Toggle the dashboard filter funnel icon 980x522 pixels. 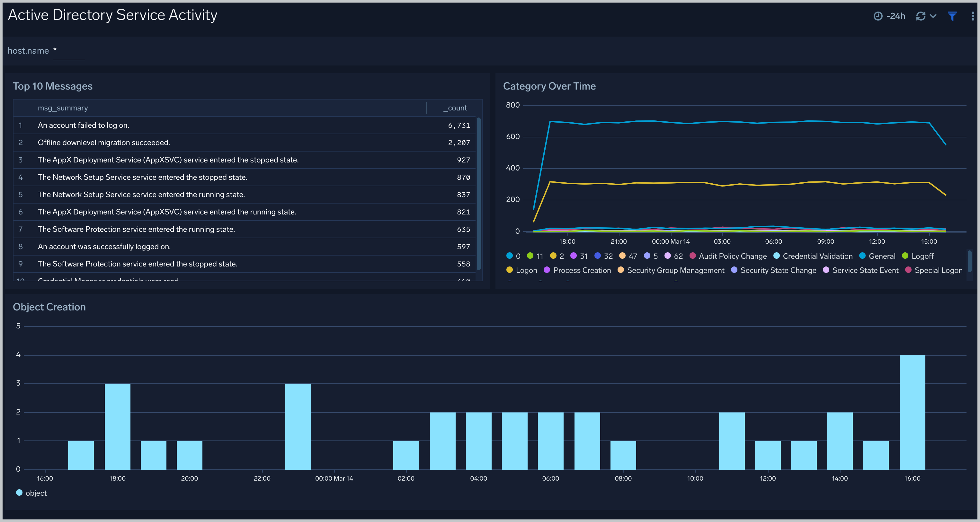952,16
